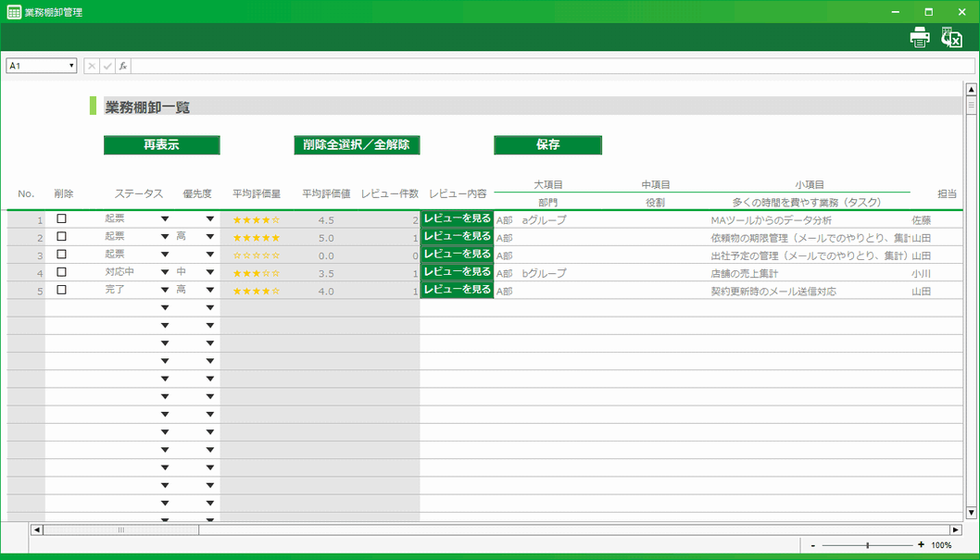Check the 削除 checkbox for row 1
The image size is (980, 560).
(59, 218)
